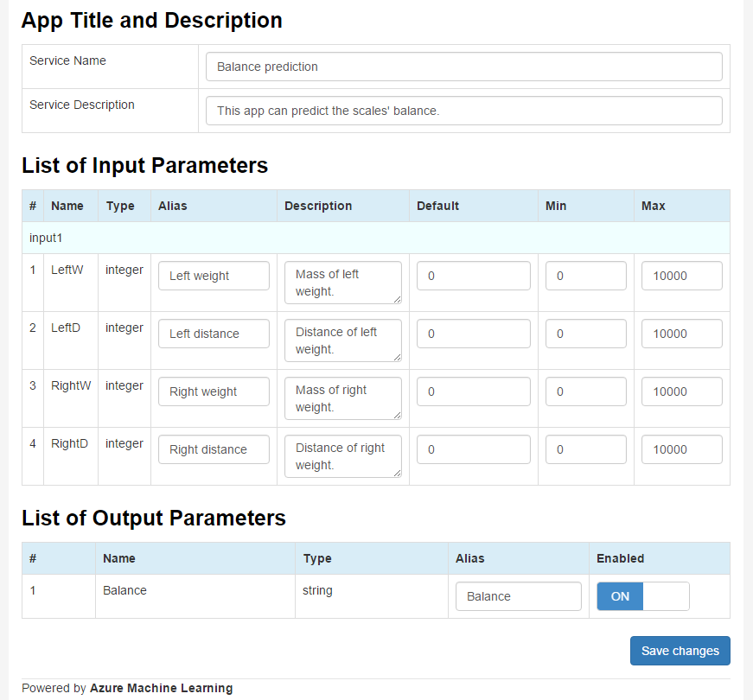Set the LeftD Min value field
Viewport: 753px width, 700px height.
(x=586, y=334)
